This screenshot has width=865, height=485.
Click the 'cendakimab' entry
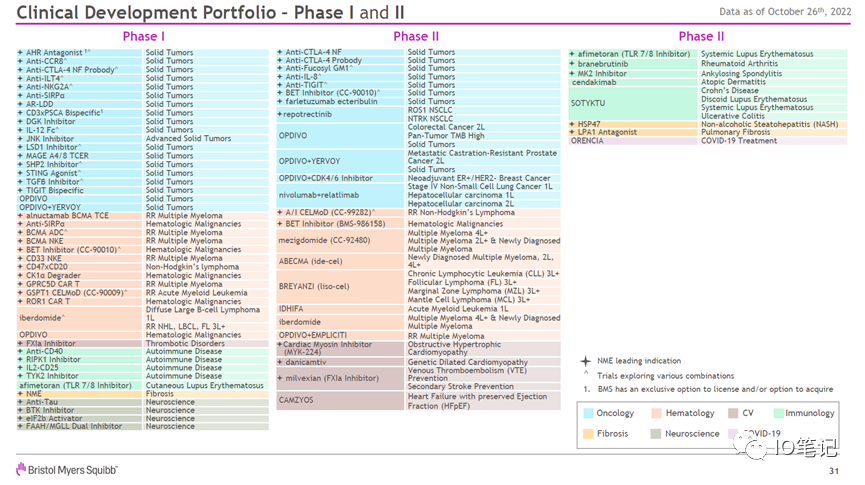[x=594, y=82]
